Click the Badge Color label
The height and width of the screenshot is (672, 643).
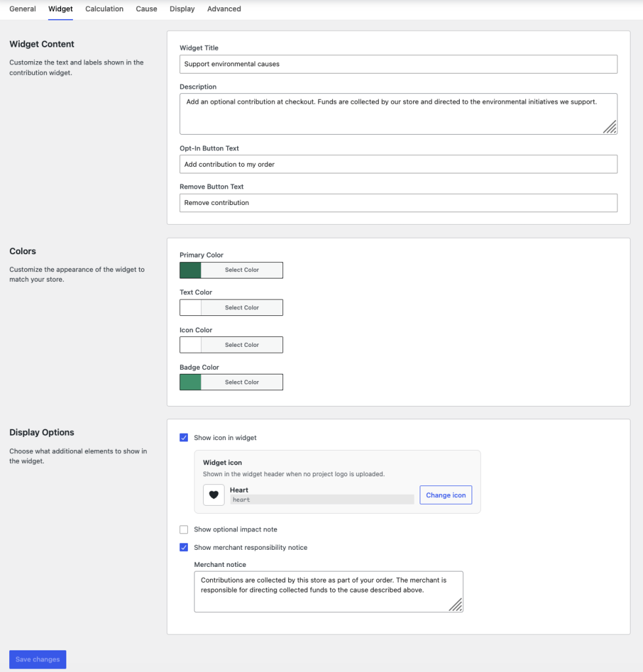[x=199, y=367]
